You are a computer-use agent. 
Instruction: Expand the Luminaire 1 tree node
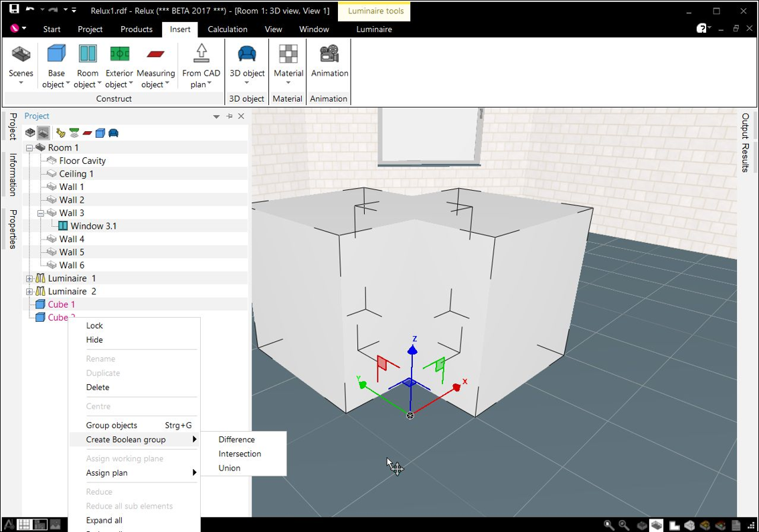29,279
